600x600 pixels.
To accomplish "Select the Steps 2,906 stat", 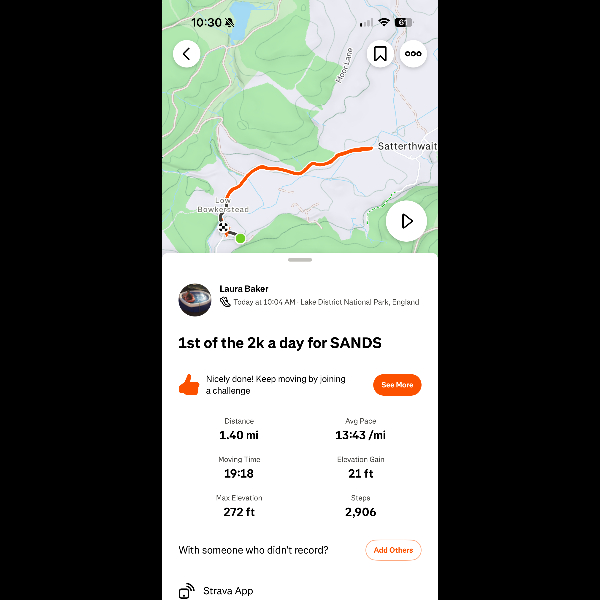I will tap(360, 505).
